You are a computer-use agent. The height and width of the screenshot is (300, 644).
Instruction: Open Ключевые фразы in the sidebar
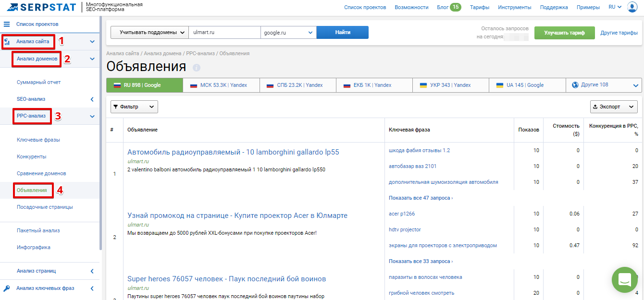click(x=38, y=140)
